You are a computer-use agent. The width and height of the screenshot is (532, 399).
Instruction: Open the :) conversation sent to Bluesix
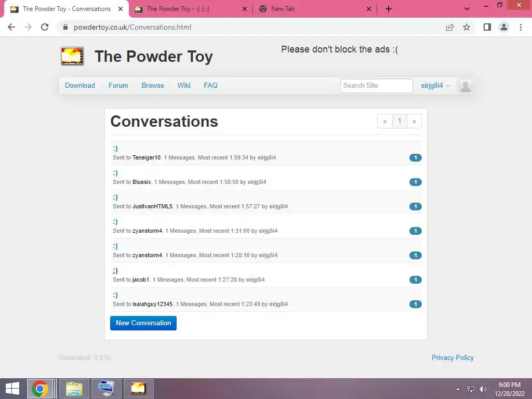click(x=115, y=173)
